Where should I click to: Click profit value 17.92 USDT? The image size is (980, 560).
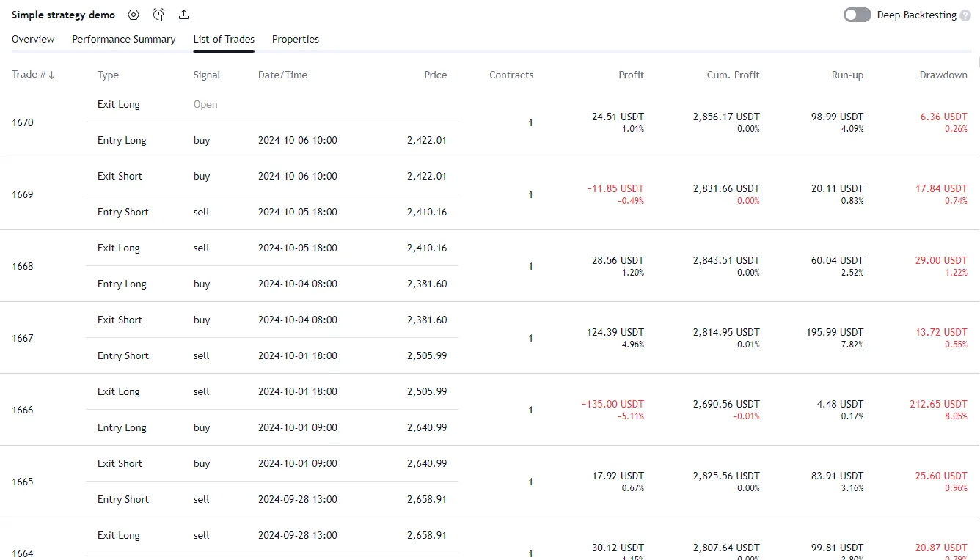[x=618, y=476]
